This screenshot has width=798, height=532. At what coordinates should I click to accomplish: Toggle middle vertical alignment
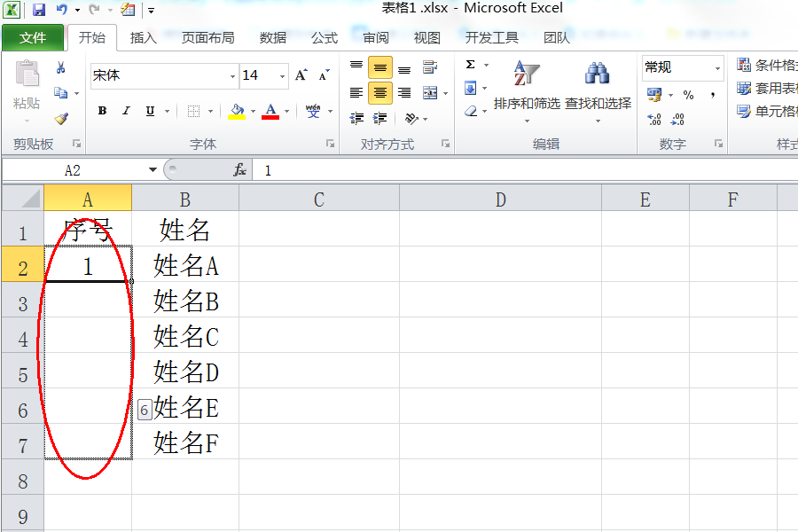(380, 67)
